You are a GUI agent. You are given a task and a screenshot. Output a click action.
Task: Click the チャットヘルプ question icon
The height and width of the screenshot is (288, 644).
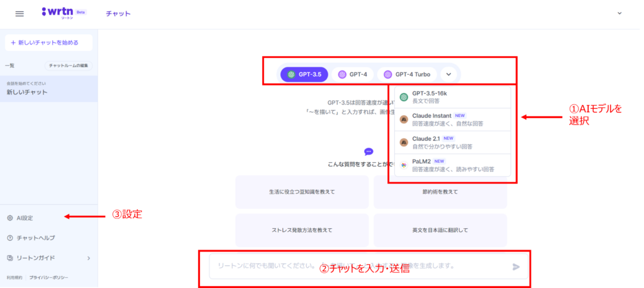10,238
